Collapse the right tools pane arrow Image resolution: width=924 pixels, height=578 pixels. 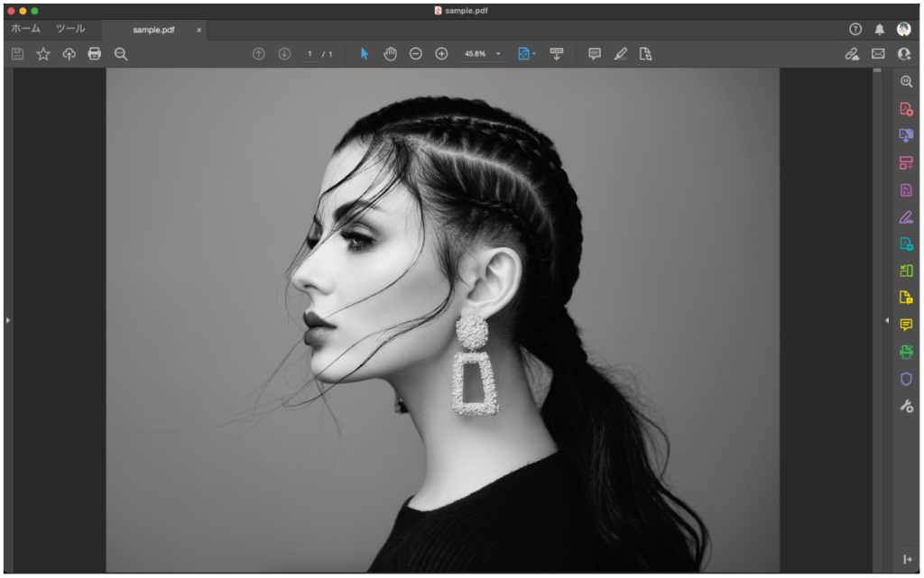pos(886,320)
